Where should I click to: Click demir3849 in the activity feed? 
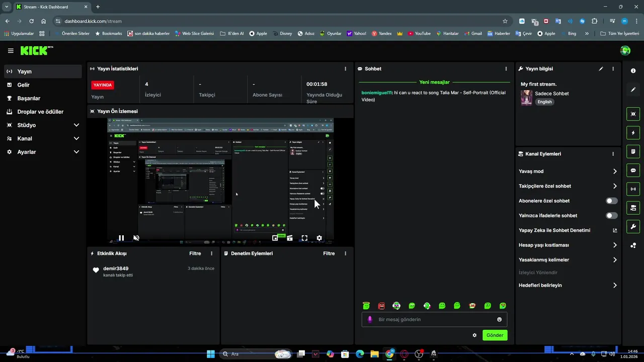tap(116, 268)
